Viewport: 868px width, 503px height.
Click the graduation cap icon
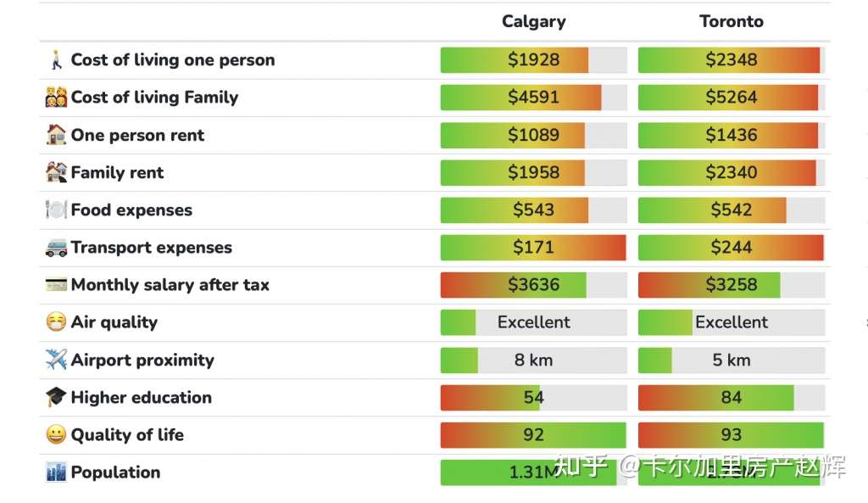[x=56, y=397]
